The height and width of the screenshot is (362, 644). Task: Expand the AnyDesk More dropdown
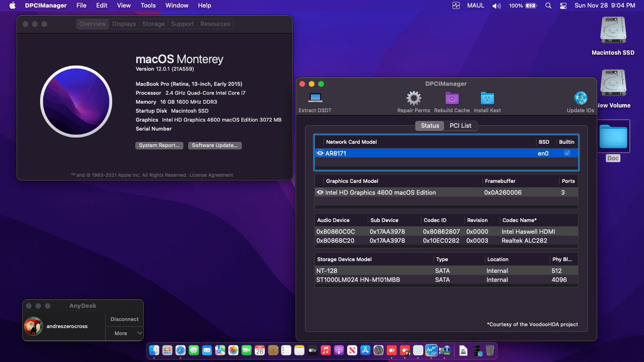point(125,333)
